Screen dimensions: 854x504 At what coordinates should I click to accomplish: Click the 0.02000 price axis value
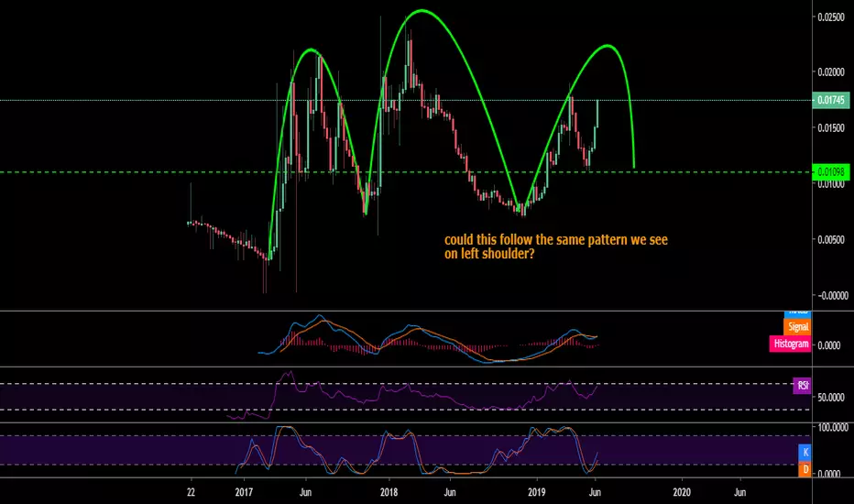831,71
